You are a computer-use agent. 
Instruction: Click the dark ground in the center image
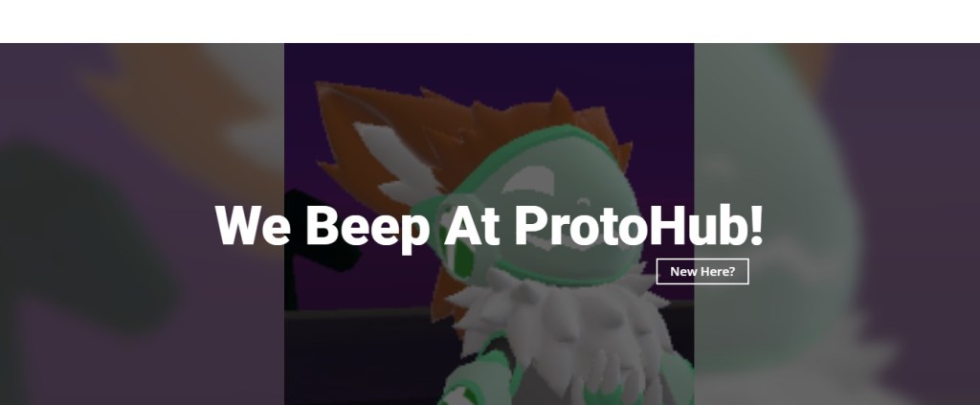click(x=363, y=356)
